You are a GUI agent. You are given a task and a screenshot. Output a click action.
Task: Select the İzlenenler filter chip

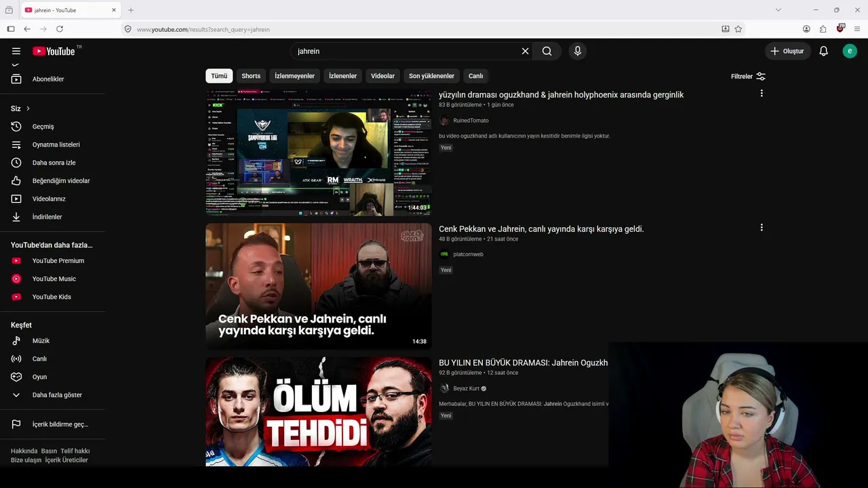click(342, 76)
